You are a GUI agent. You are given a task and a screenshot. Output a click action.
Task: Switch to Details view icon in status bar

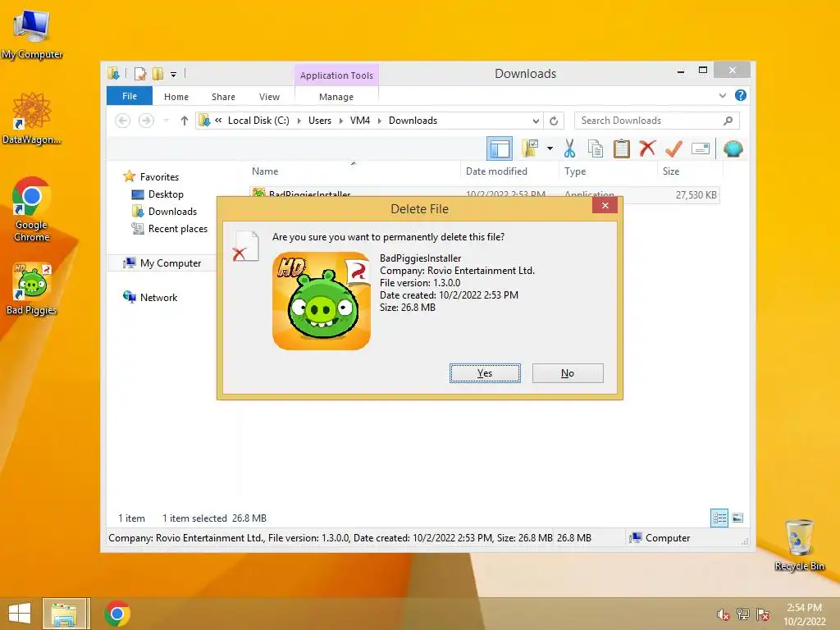[x=719, y=518]
